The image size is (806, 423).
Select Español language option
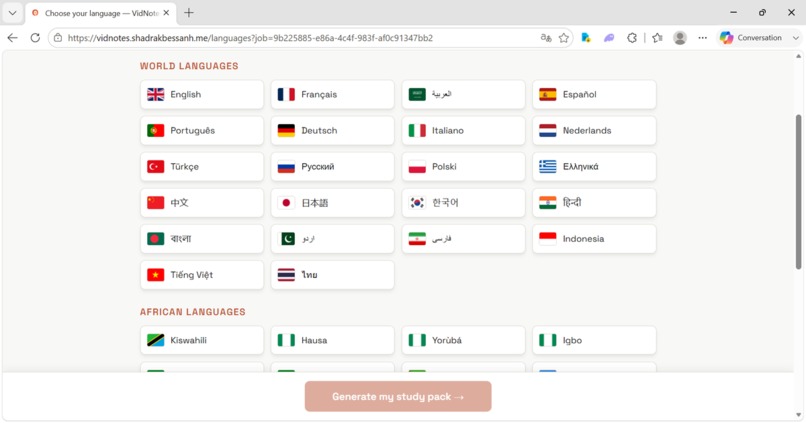[594, 95]
